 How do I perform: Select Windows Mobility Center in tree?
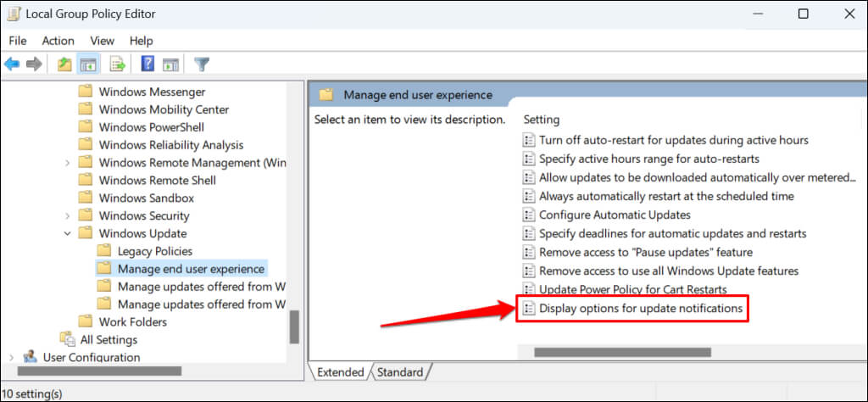164,109
